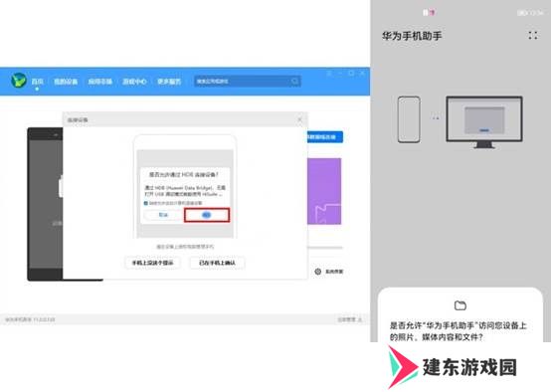Close the 连接设备 dialog with the X

299,119
